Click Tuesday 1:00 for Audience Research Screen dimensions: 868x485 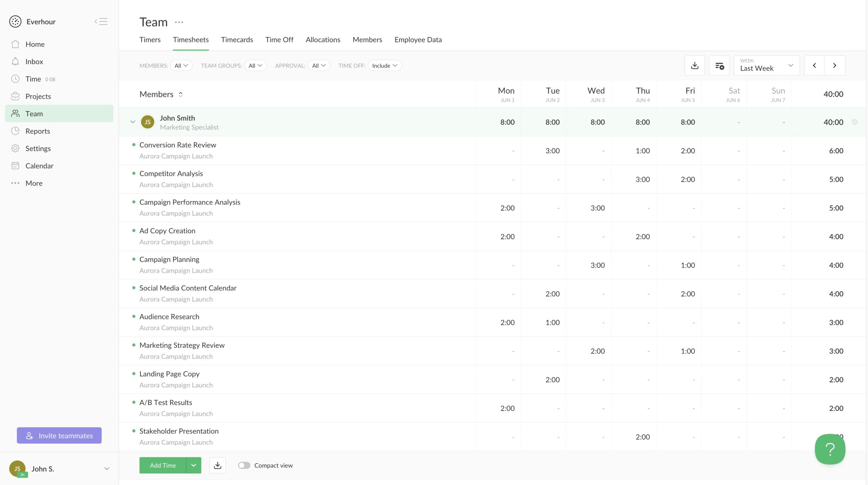(552, 323)
